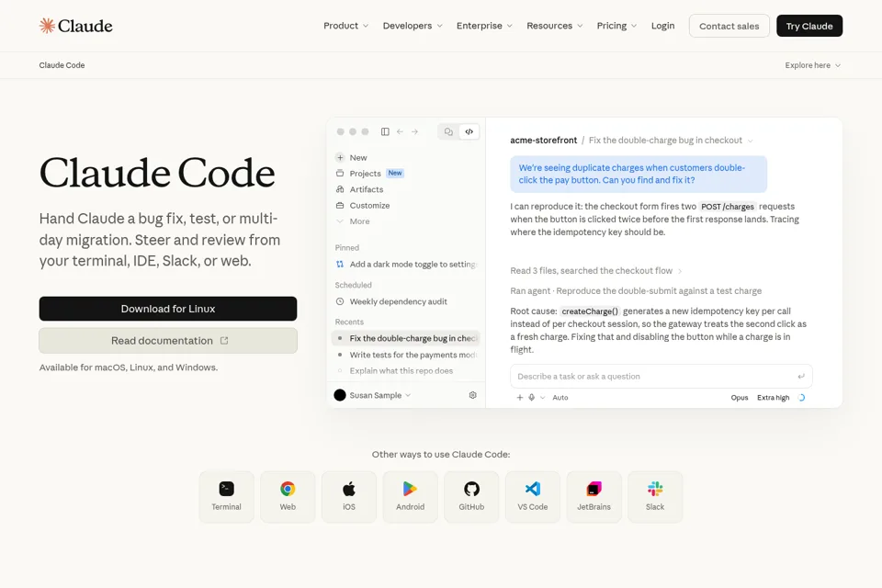The height and width of the screenshot is (588, 882).
Task: Expand the Resources menu
Action: 555,26
